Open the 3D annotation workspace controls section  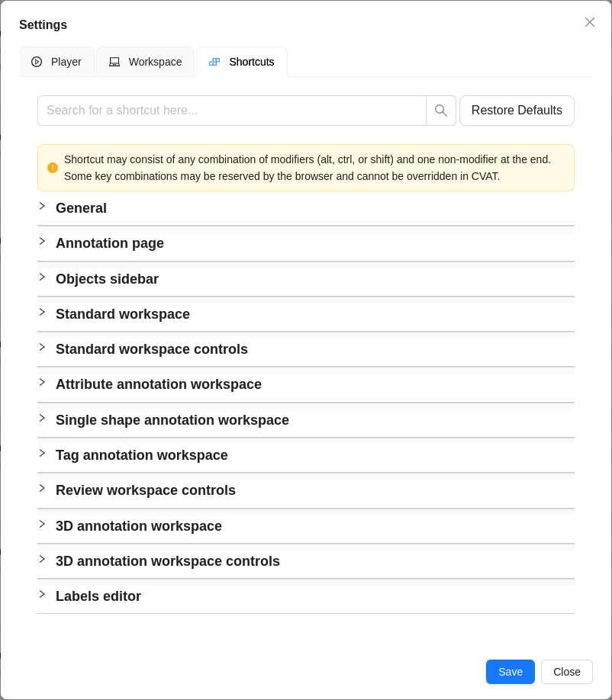(x=168, y=561)
